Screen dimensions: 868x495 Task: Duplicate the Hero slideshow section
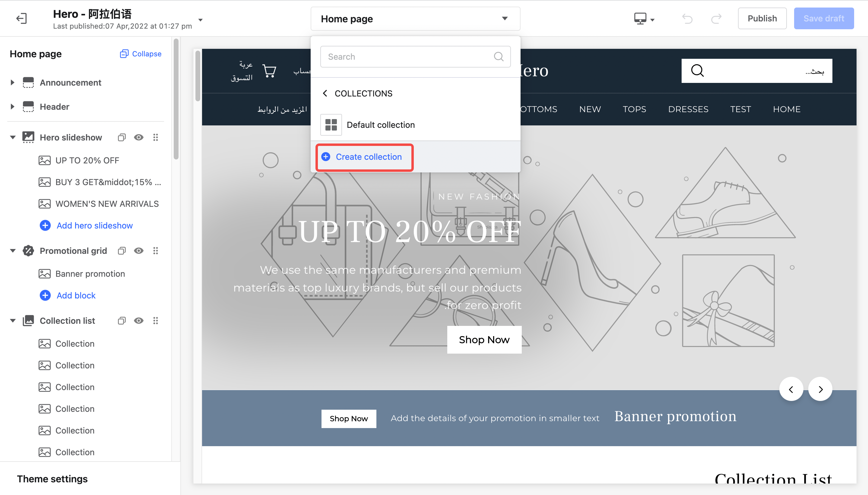point(122,137)
